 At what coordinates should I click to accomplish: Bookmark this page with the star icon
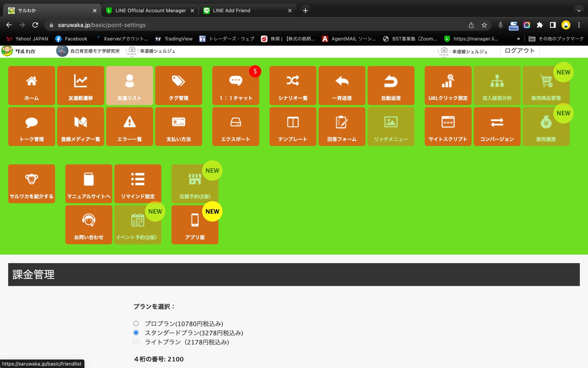[484, 25]
